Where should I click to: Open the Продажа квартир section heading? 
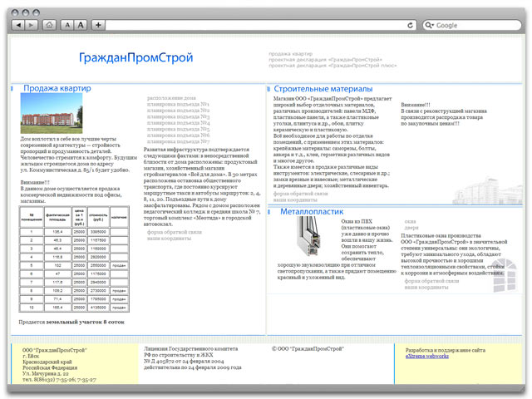click(57, 88)
